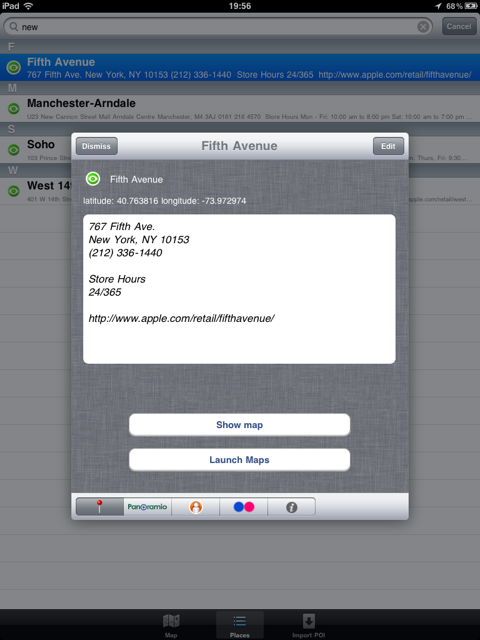Image resolution: width=480 pixels, height=640 pixels.
Task: Tap the Launch Maps button
Action: [x=240, y=460]
